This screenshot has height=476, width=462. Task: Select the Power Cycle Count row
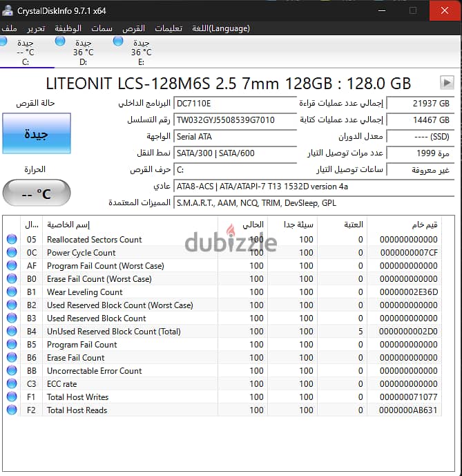pos(222,252)
